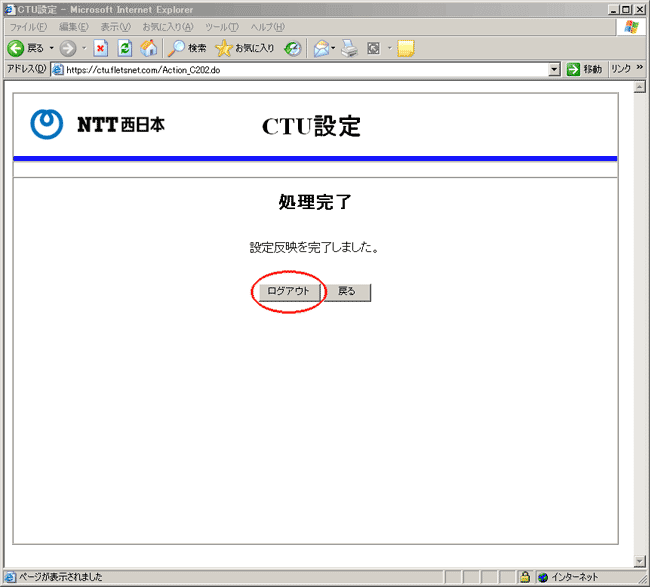Maximize the Internet Explorer window
This screenshot has width=650, height=587.
[626, 9]
